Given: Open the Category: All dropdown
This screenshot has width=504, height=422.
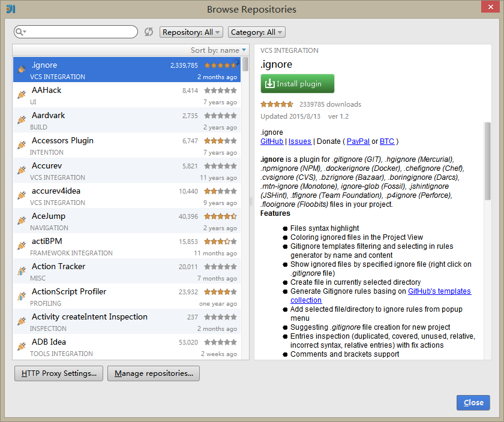Looking at the screenshot, I should (x=257, y=32).
